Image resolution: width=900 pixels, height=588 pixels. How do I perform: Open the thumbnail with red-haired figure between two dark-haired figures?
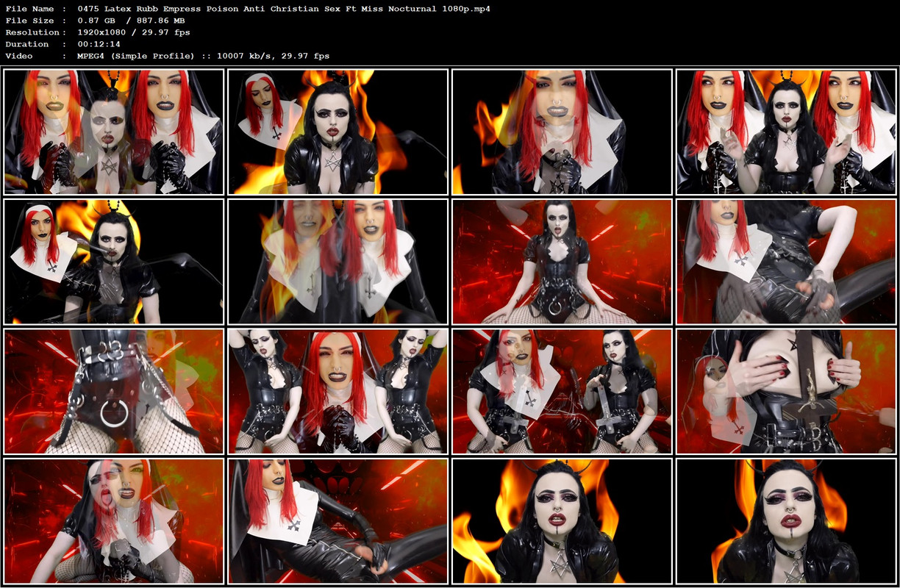click(x=338, y=391)
